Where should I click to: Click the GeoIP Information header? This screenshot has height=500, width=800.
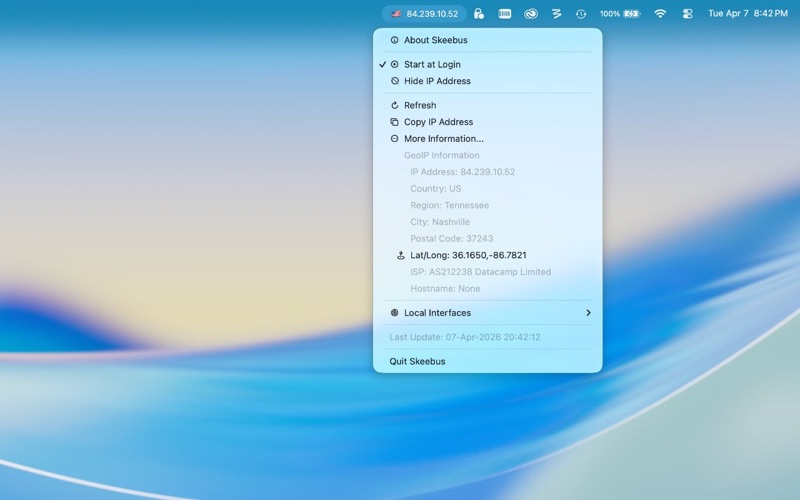(x=442, y=155)
